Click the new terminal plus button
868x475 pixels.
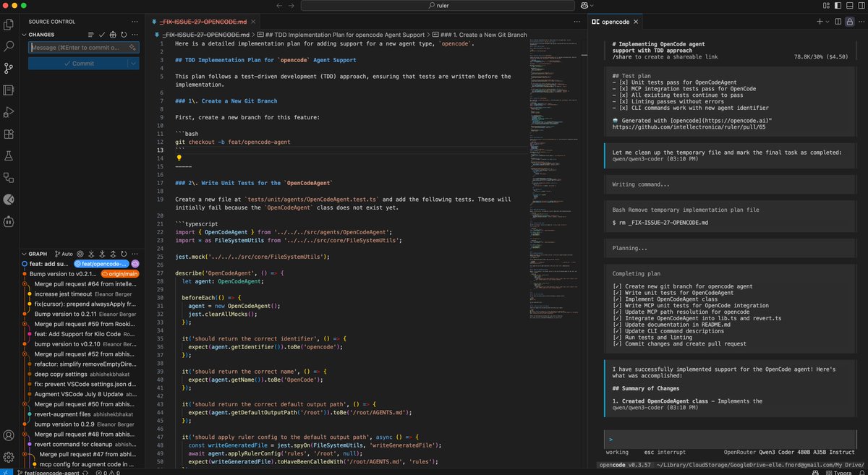click(x=820, y=22)
